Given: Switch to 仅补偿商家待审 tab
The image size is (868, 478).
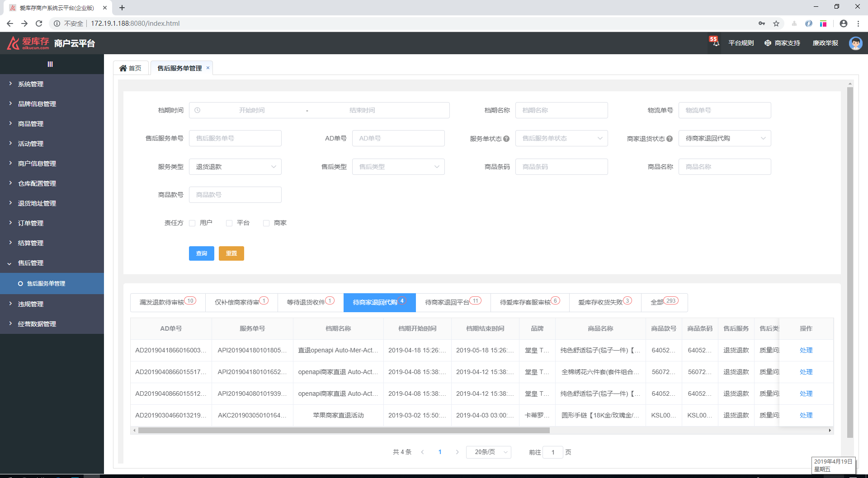Looking at the screenshot, I should [241, 302].
